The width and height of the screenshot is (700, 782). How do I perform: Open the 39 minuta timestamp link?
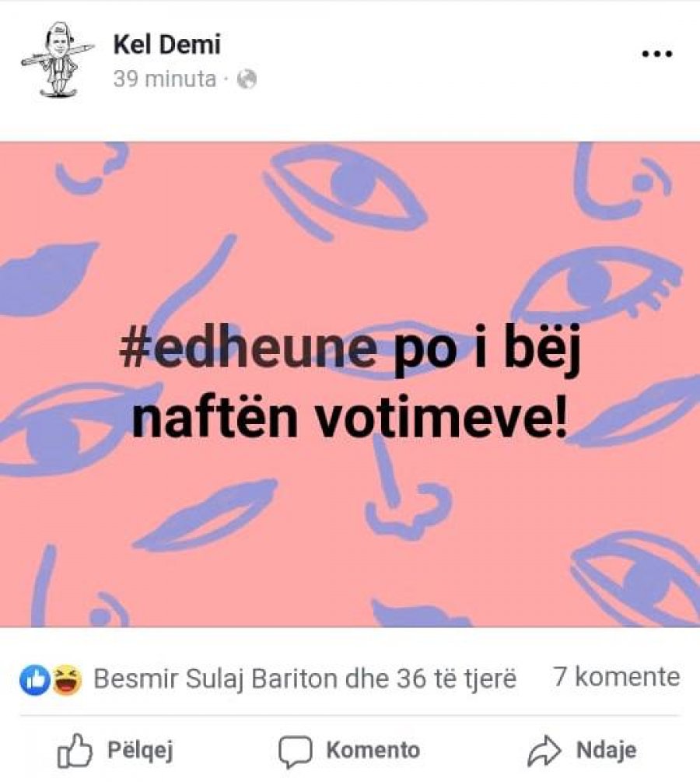165,79
